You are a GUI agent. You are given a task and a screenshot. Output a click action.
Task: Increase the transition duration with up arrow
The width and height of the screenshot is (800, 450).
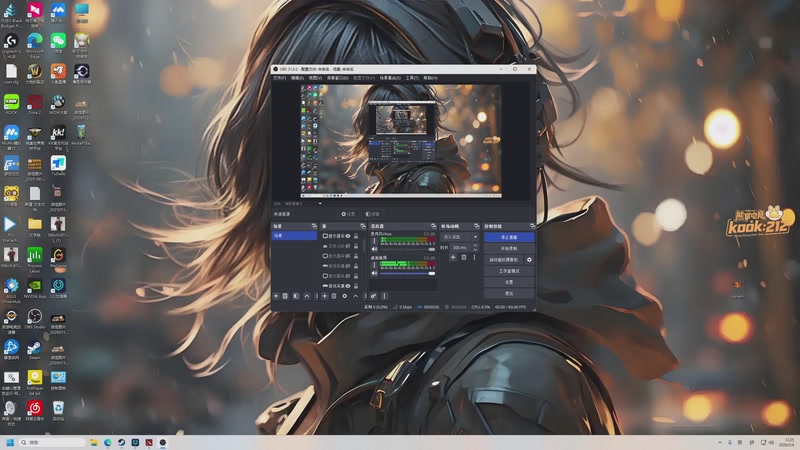(476, 245)
